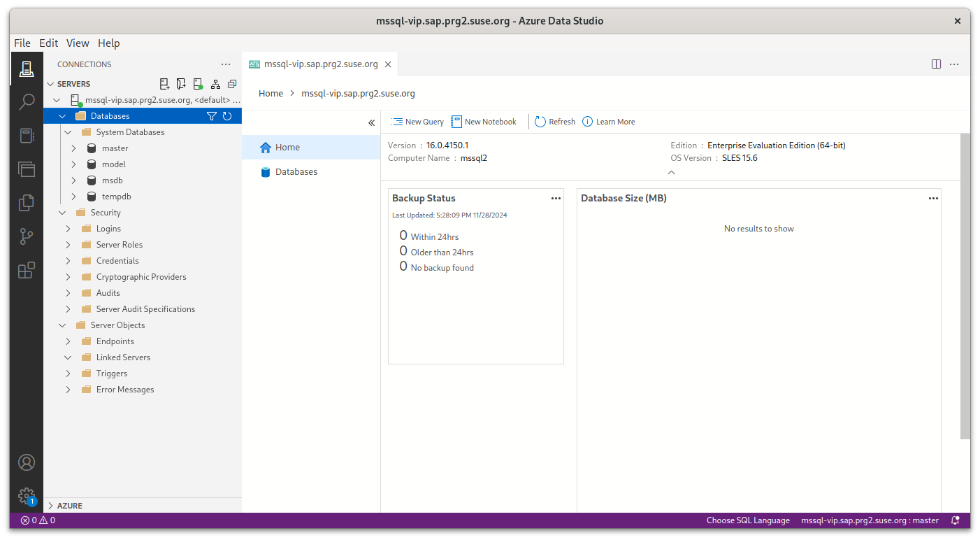Click New Query on the dashboard toolbar

(x=417, y=121)
